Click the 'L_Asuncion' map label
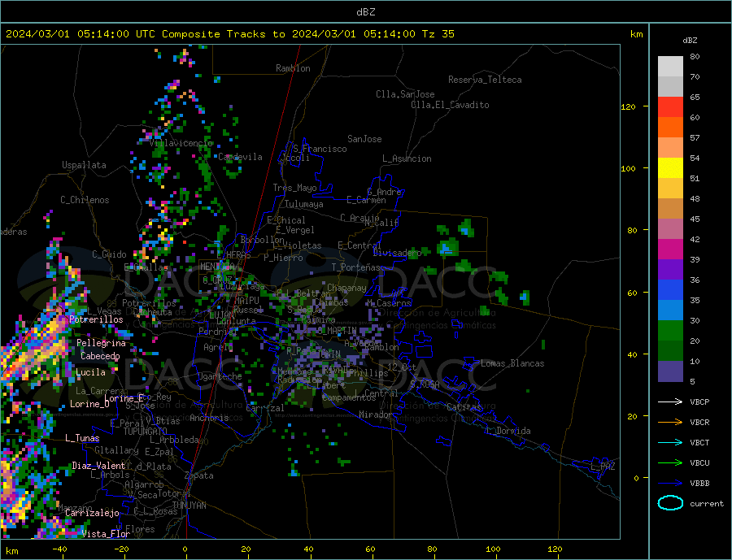Viewport: 732px width, 560px height. [x=407, y=158]
